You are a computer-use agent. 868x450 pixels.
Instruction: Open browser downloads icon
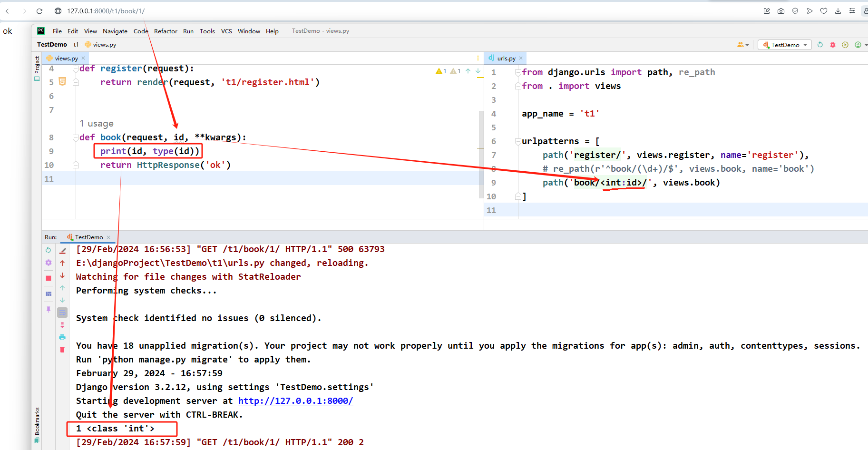[838, 11]
